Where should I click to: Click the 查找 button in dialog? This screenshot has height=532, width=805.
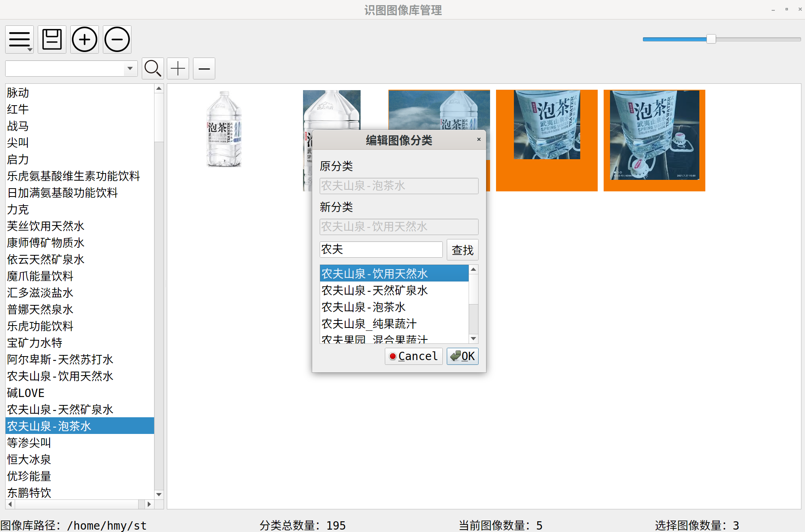click(463, 250)
